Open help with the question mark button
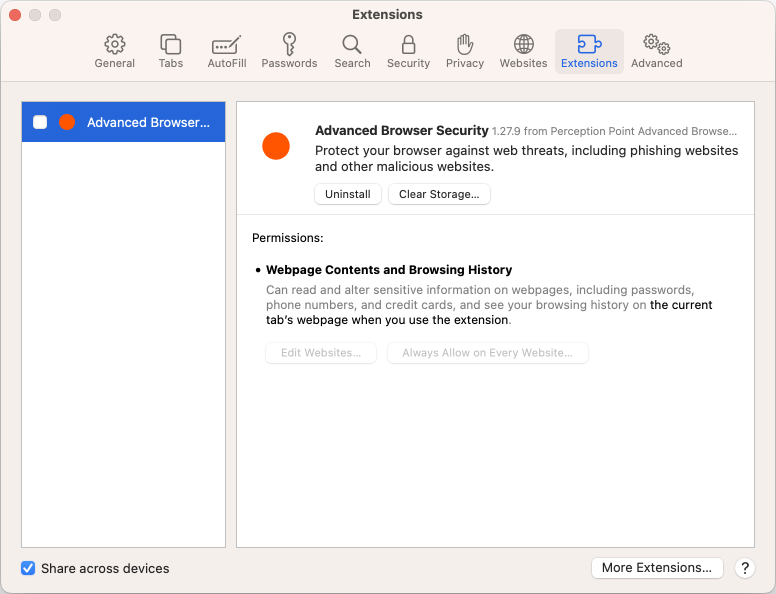 point(745,568)
